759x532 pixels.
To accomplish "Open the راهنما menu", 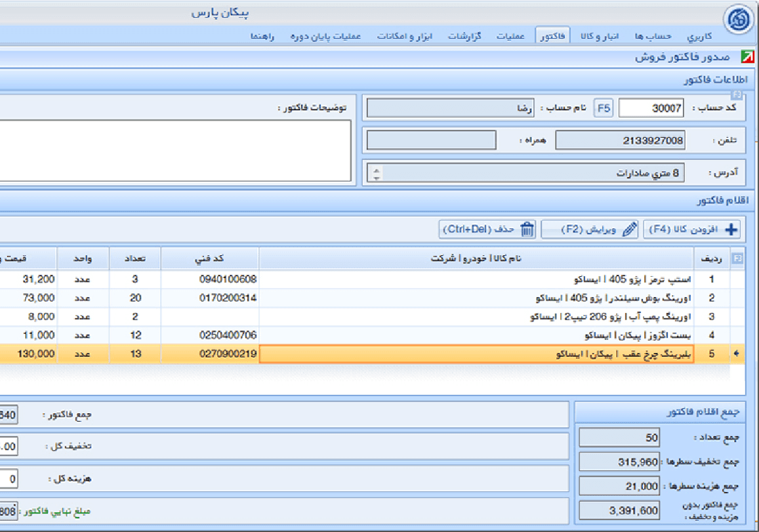I will point(262,36).
